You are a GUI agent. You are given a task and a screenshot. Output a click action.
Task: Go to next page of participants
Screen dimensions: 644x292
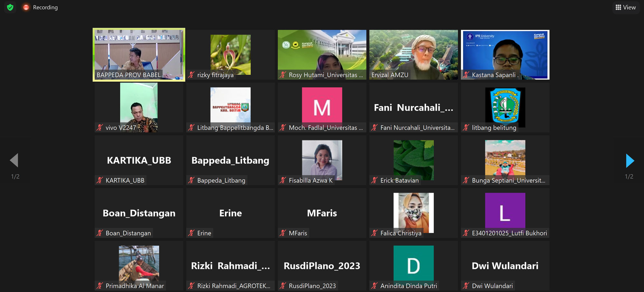[x=630, y=160]
